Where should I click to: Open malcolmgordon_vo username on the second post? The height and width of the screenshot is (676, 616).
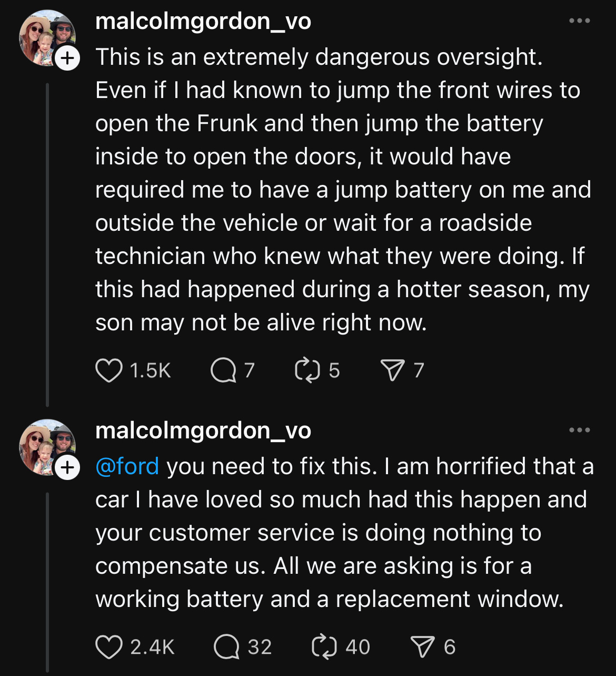(x=203, y=430)
